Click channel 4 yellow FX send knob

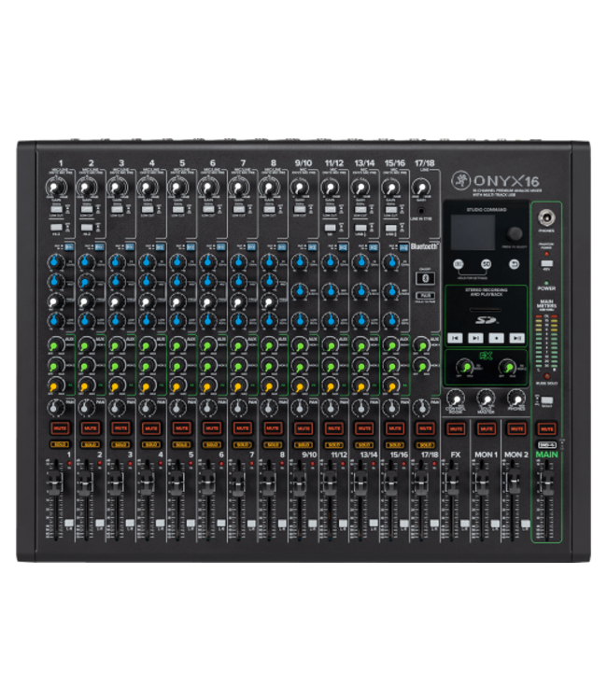coord(147,385)
